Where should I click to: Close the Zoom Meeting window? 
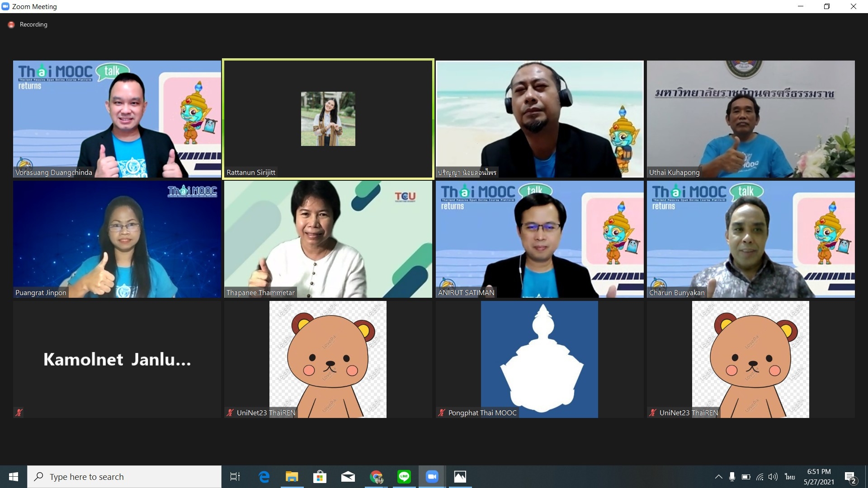point(854,6)
